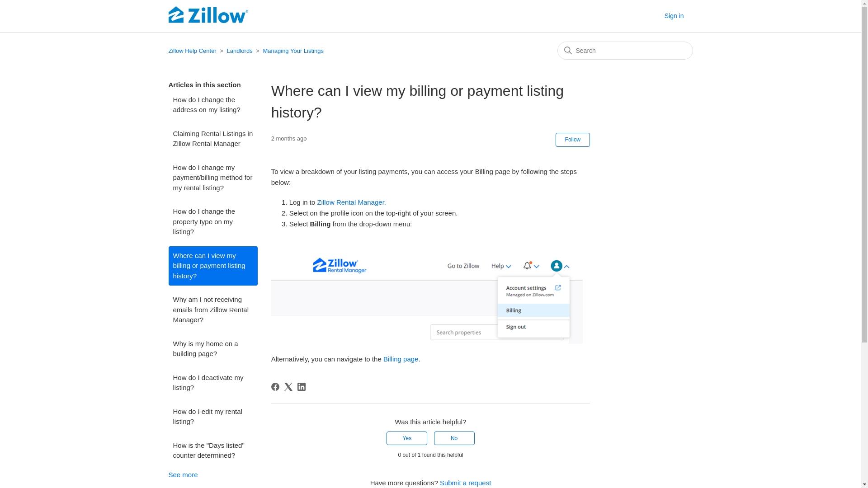Click Submit a request link
The height and width of the screenshot is (488, 868).
465,483
